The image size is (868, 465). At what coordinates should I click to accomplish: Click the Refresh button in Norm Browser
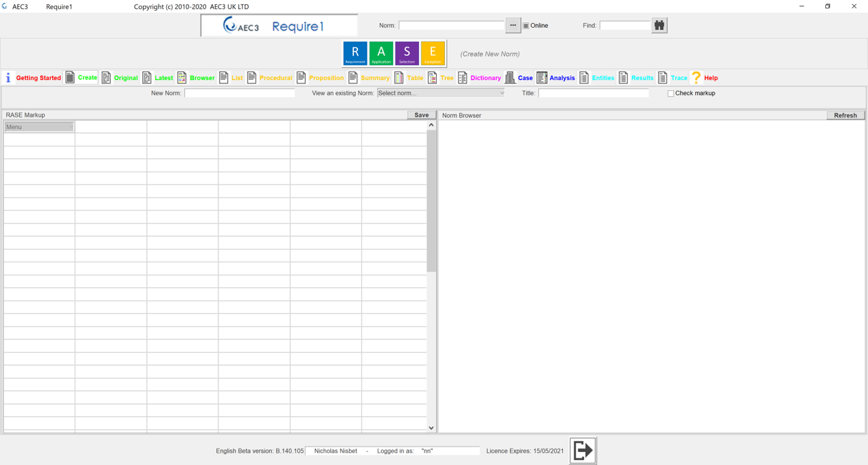click(846, 115)
